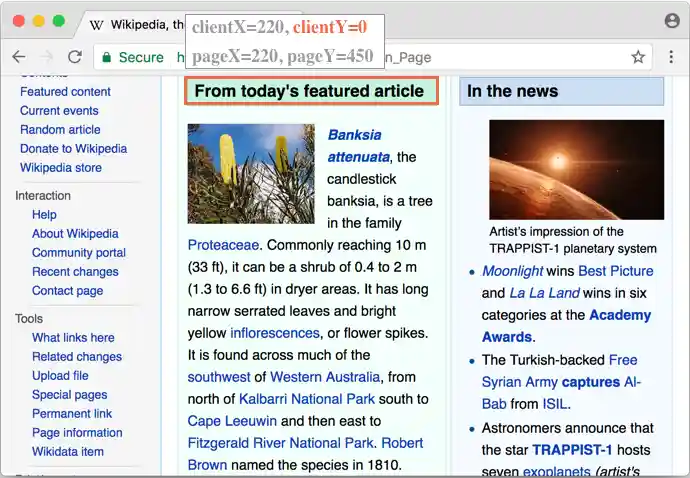This screenshot has height=478, width=690.
Task: Click the browser back arrow
Action: pyautogui.click(x=18, y=57)
